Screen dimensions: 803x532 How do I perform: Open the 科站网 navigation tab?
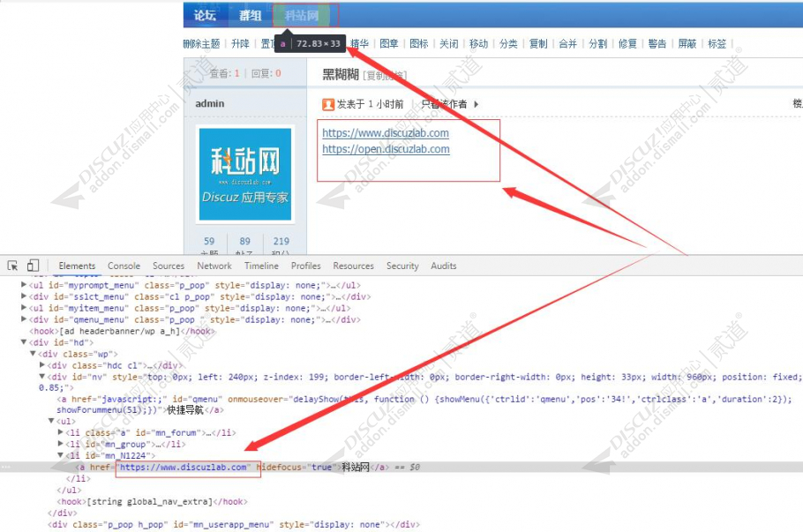pyautogui.click(x=302, y=15)
